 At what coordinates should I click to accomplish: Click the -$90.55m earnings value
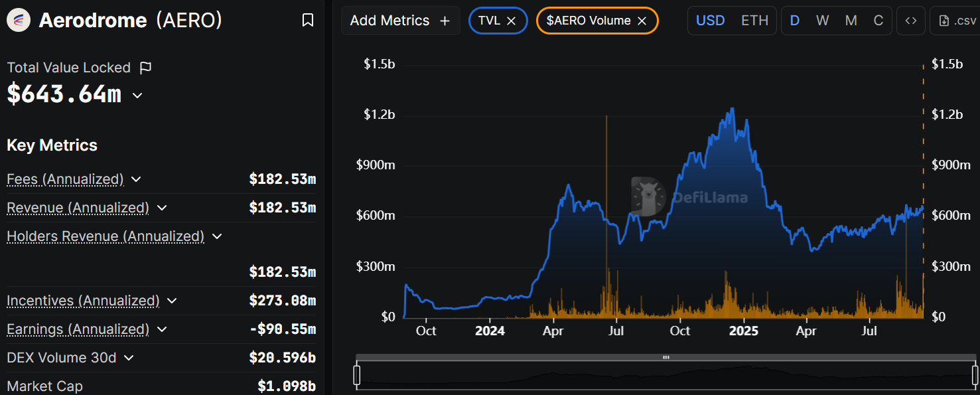tap(283, 329)
